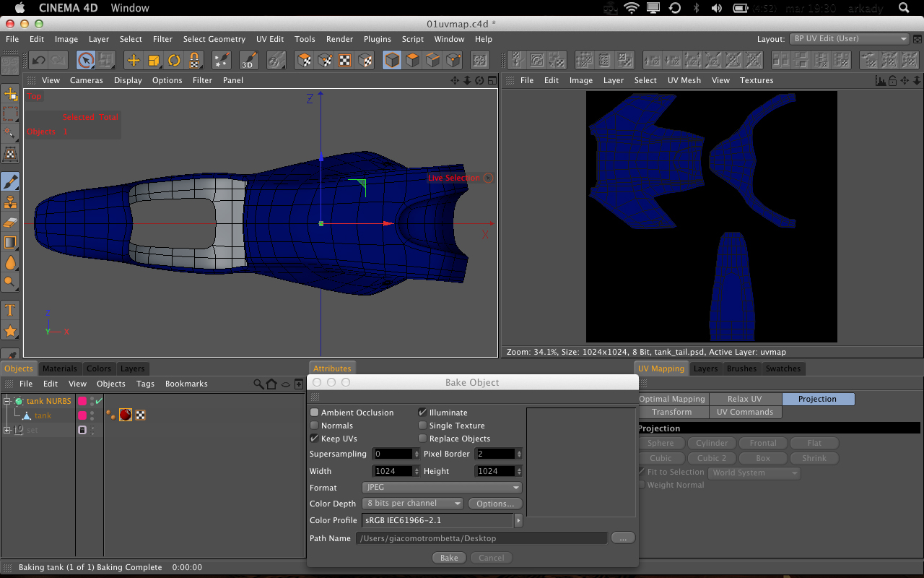Toggle the Single Texture checkbox
Viewport: 924px width, 578px height.
[x=423, y=426]
